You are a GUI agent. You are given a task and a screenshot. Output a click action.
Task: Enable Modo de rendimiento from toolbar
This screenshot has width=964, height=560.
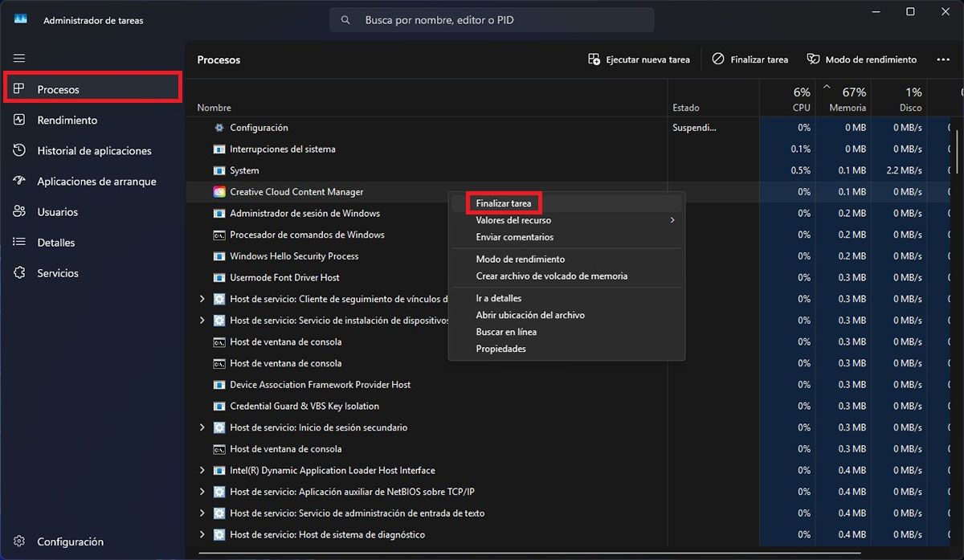861,59
